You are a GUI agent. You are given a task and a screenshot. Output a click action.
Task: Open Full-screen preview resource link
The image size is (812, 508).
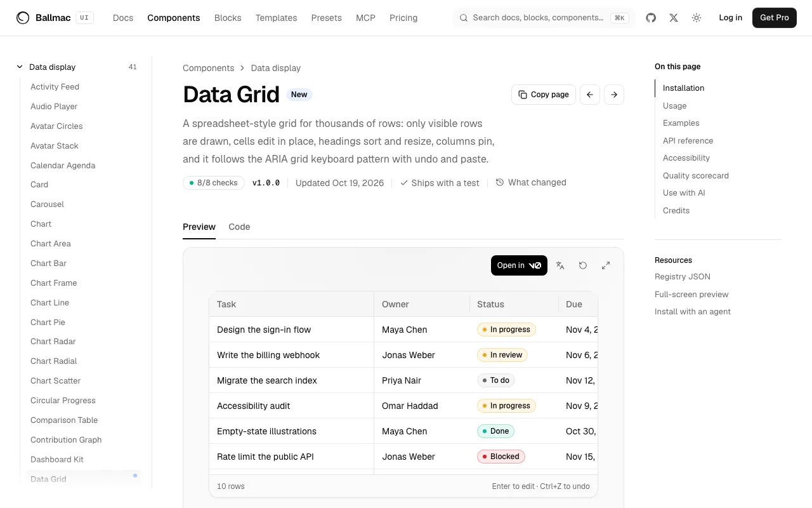[691, 294]
